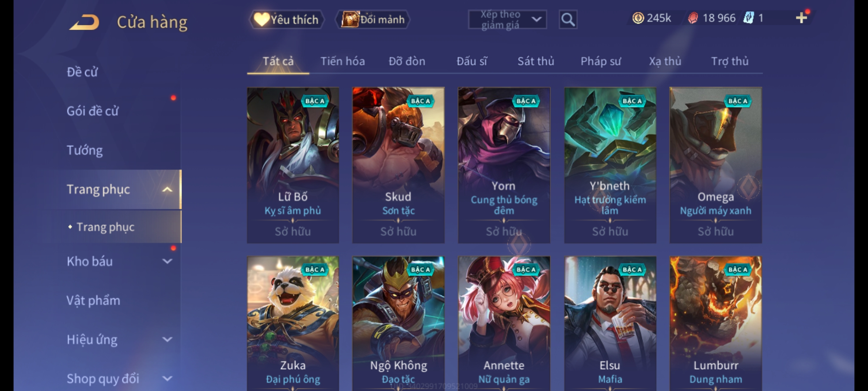
Task: Tap the plus icon to add currency
Action: click(801, 18)
